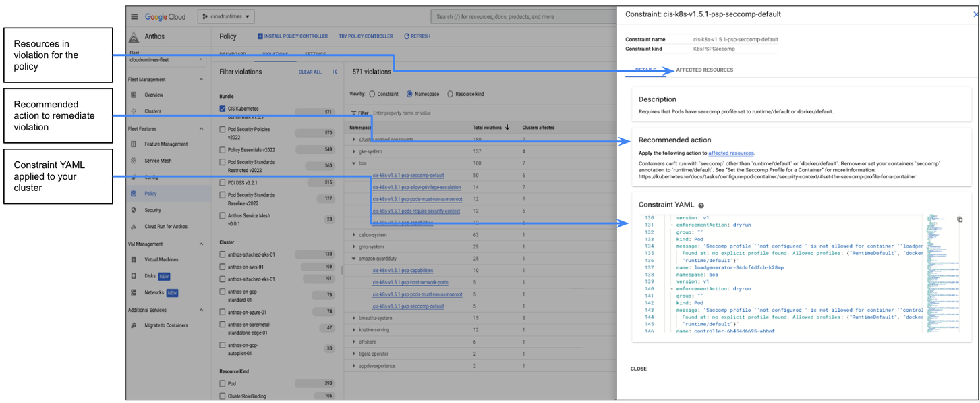
Task: Open Overview in the sidebar
Action: [x=153, y=95]
